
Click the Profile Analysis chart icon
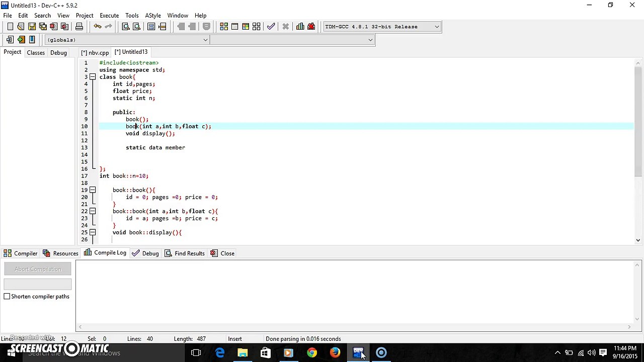300,26
